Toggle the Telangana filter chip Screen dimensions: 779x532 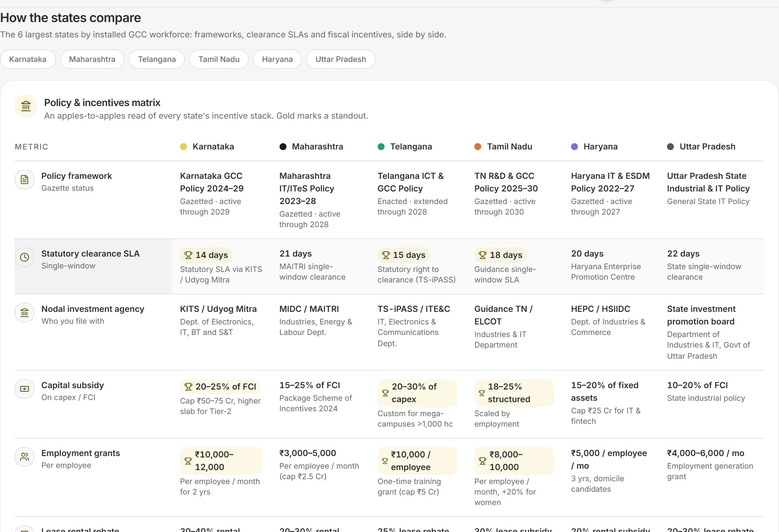pos(157,59)
